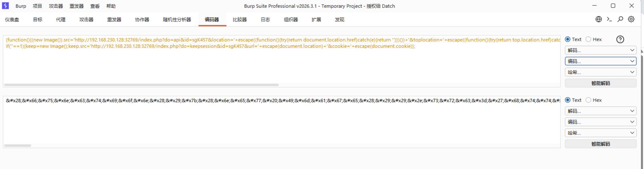Switch to the 重发器 tab

[x=114, y=20]
